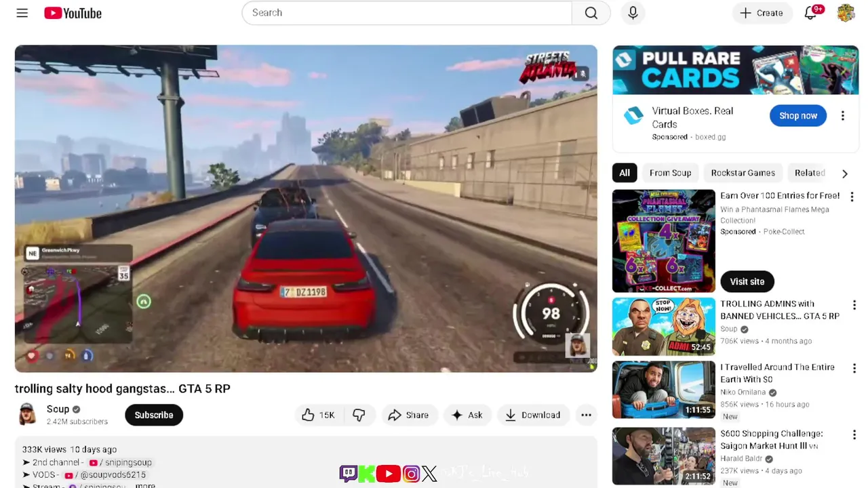Viewport: 868px width, 488px height.
Task: Dislike the video with thumbs down
Action: (x=359, y=415)
